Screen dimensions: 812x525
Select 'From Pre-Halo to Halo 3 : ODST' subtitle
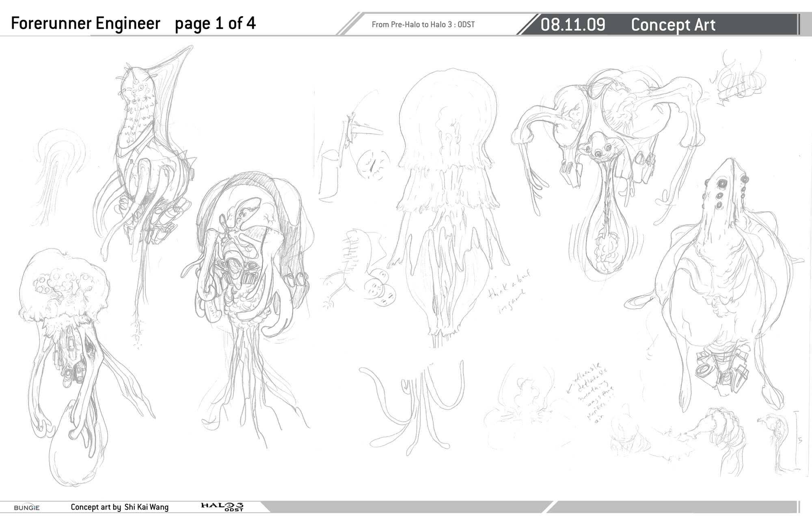coord(423,25)
